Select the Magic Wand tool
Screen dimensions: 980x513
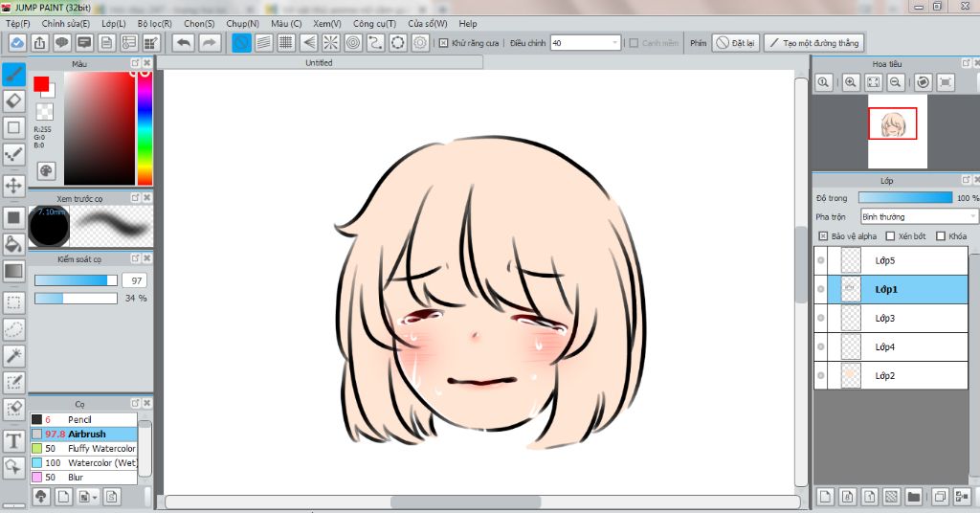coord(13,355)
